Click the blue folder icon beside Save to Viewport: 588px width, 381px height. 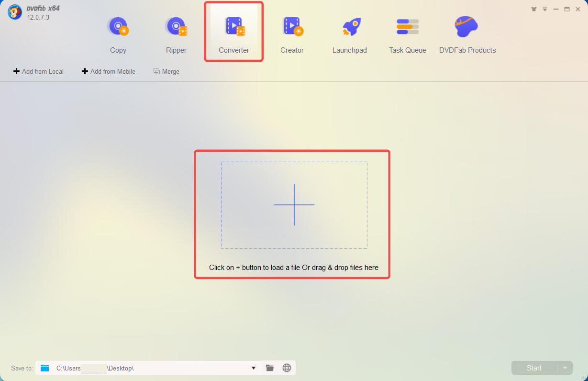point(45,368)
